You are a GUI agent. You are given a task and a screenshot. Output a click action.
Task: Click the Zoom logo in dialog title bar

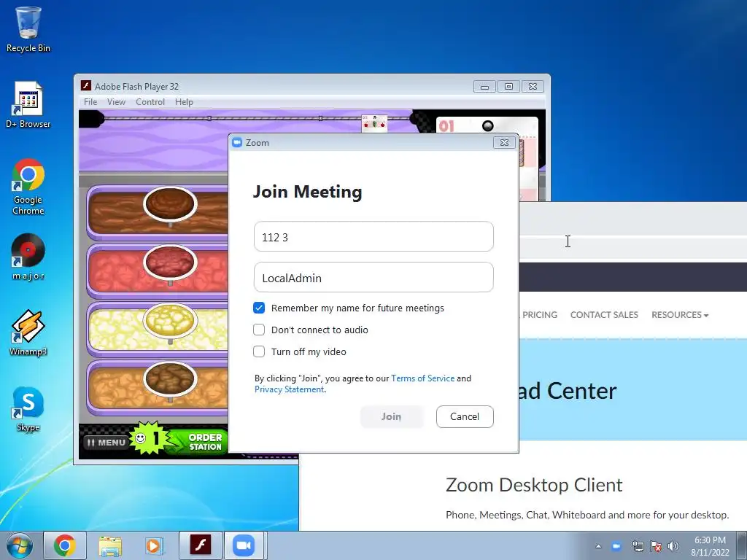click(x=237, y=142)
